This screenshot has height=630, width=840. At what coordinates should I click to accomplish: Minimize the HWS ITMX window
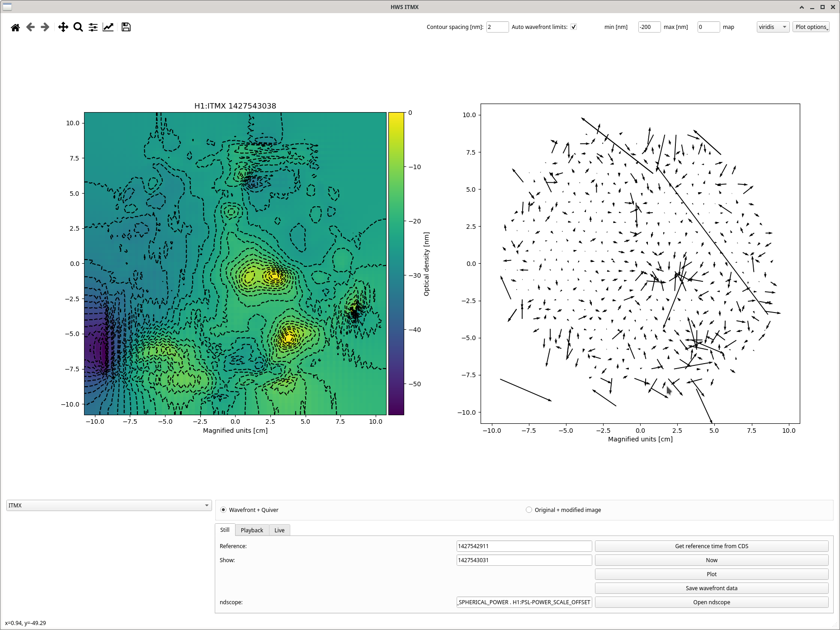tap(812, 7)
